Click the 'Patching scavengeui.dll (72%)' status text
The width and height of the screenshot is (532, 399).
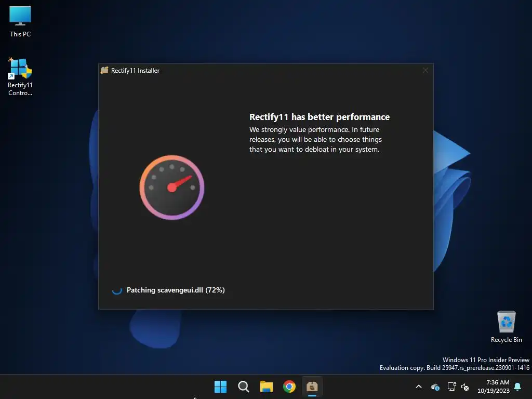[176, 290]
